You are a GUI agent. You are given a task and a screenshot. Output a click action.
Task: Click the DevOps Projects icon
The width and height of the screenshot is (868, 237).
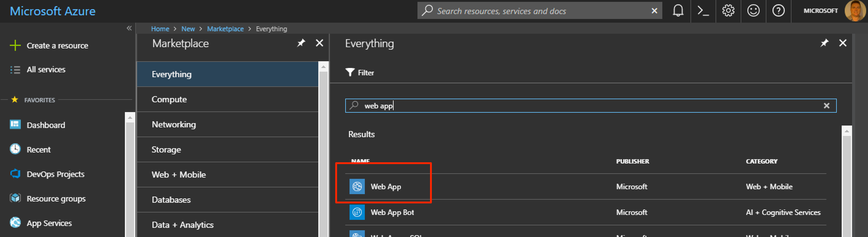(15, 174)
